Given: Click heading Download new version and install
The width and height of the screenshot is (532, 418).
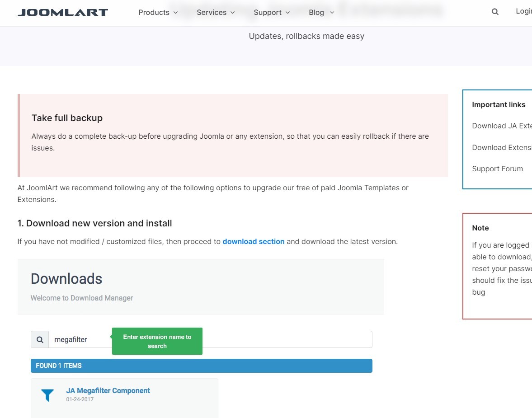Looking at the screenshot, I should pos(94,223).
